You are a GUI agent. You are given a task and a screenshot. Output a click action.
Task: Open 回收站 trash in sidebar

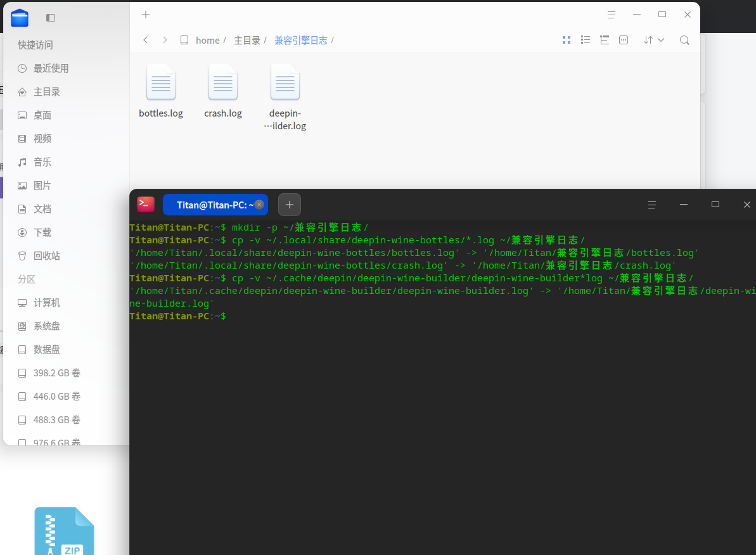[46, 256]
